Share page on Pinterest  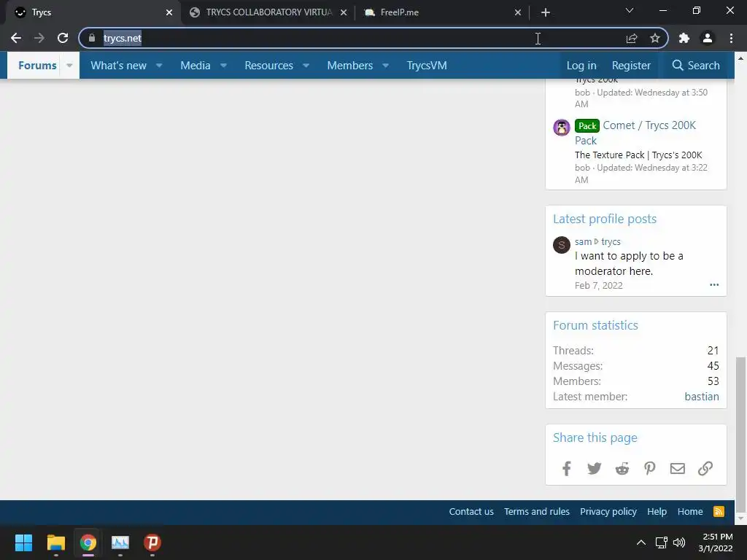(650, 469)
